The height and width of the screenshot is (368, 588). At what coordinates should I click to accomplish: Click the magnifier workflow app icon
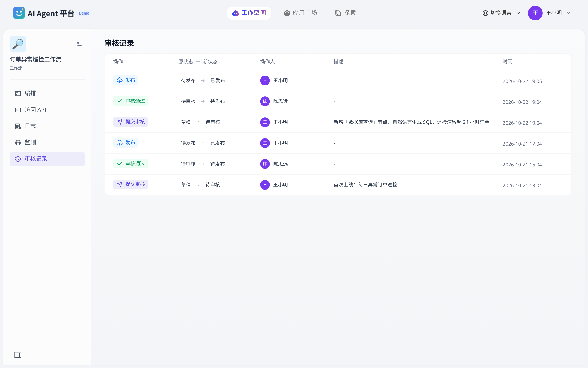point(18,44)
